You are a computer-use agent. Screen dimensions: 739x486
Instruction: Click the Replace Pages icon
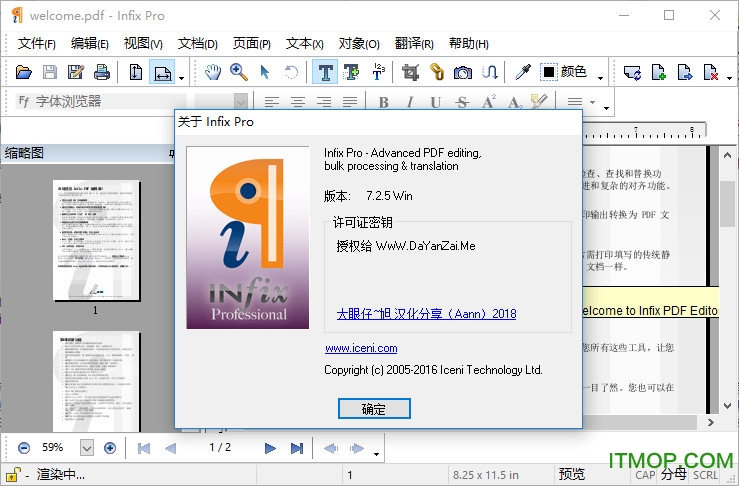click(x=632, y=72)
